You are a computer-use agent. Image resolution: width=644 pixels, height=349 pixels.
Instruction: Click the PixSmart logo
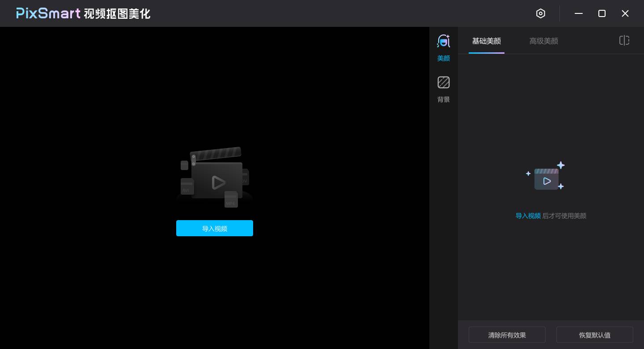coord(48,13)
